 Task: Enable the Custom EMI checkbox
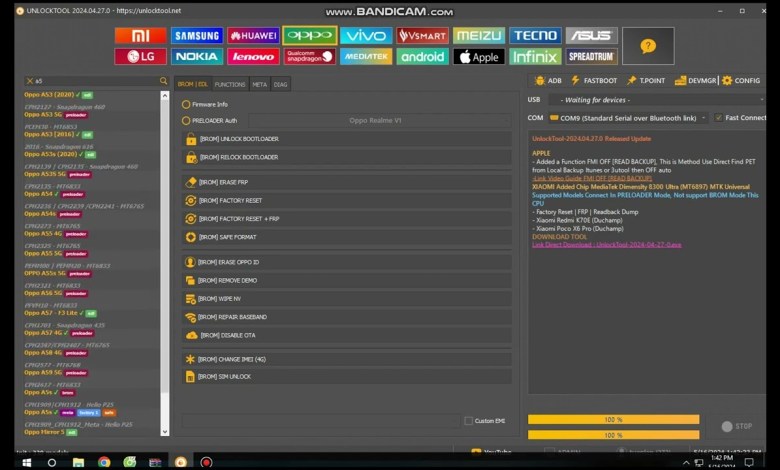click(469, 420)
